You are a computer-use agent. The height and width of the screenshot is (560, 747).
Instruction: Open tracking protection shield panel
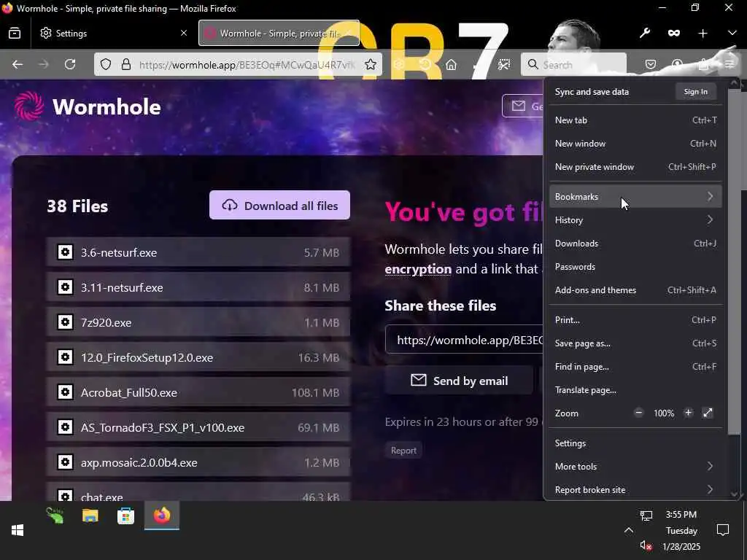(x=106, y=64)
